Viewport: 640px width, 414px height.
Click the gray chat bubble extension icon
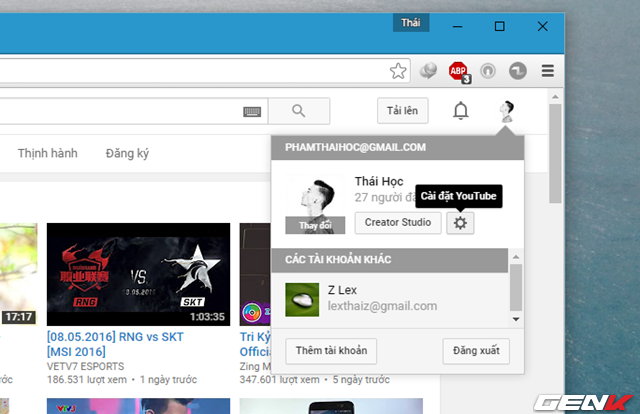(x=428, y=71)
